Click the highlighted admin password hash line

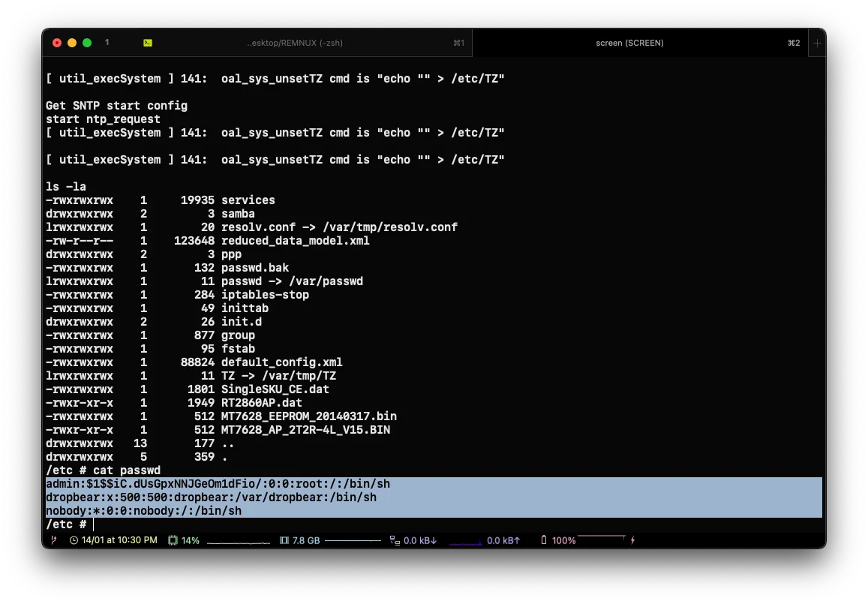(x=218, y=484)
